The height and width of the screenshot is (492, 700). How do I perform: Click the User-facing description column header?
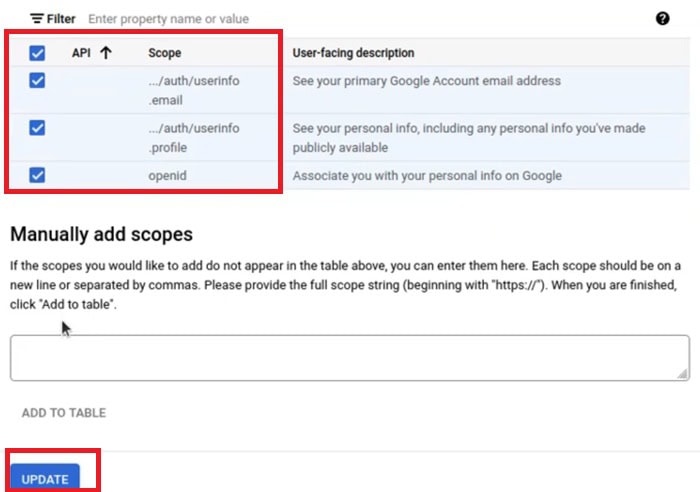click(x=353, y=53)
